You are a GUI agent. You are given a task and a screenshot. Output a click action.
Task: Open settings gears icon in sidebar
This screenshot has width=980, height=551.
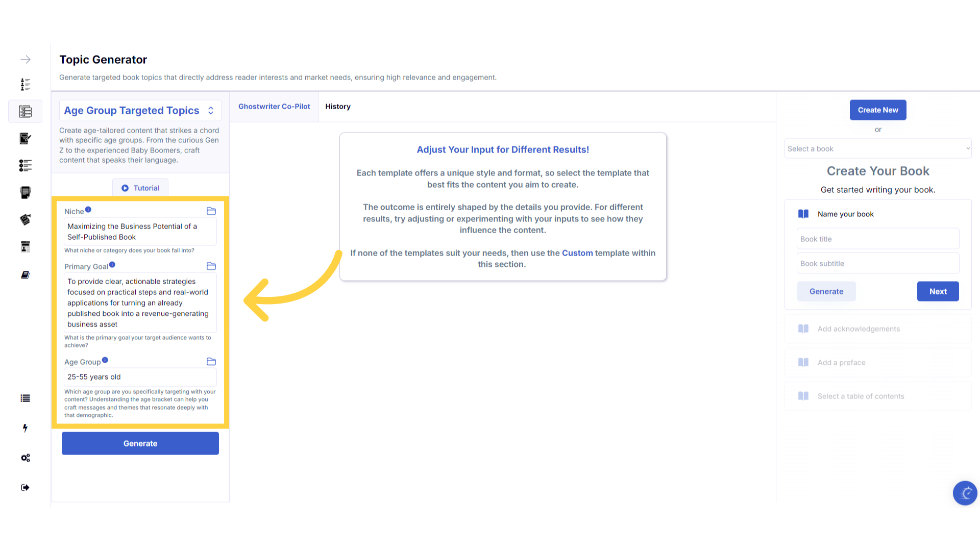coord(25,458)
